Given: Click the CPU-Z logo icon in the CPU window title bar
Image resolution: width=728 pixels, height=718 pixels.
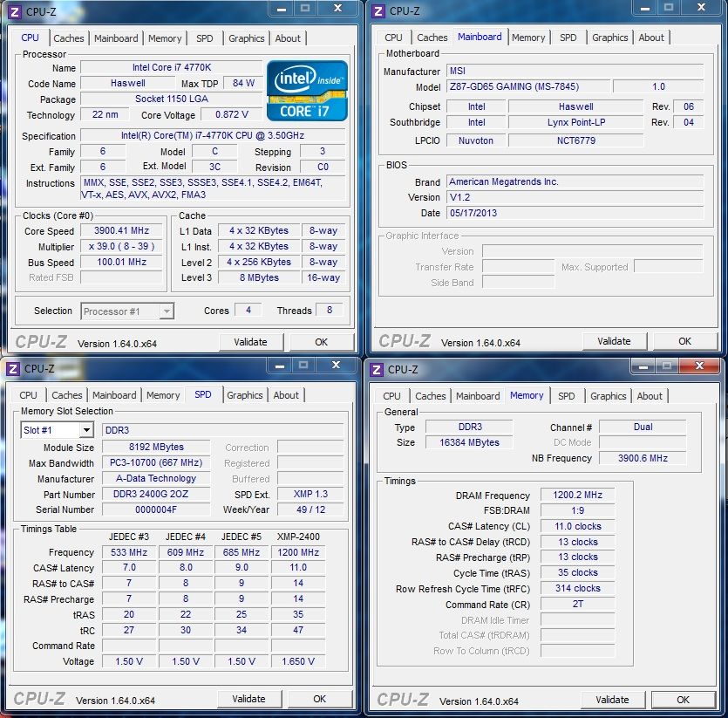Looking at the screenshot, I should tap(15, 11).
